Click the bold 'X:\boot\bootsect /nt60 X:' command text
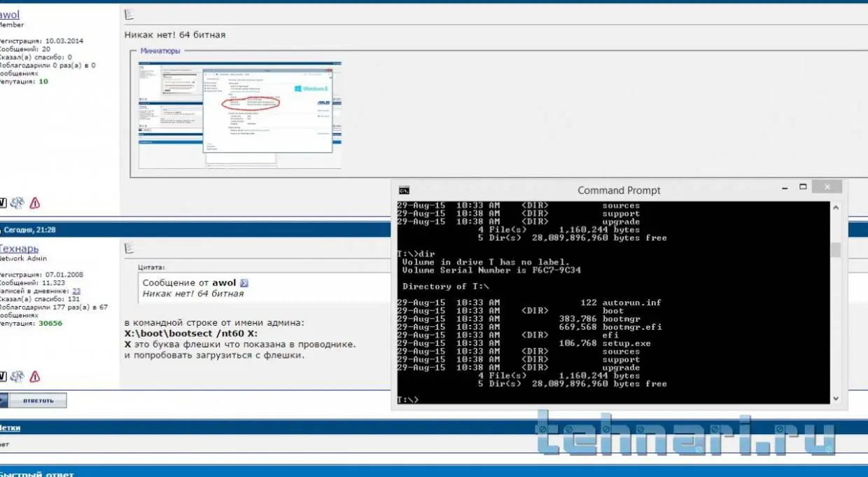 click(190, 333)
